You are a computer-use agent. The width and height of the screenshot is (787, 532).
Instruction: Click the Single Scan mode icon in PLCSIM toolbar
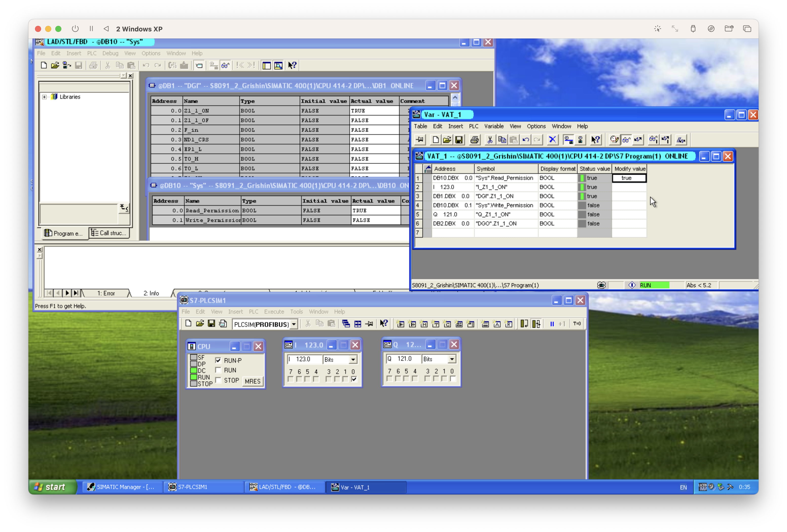524,324
